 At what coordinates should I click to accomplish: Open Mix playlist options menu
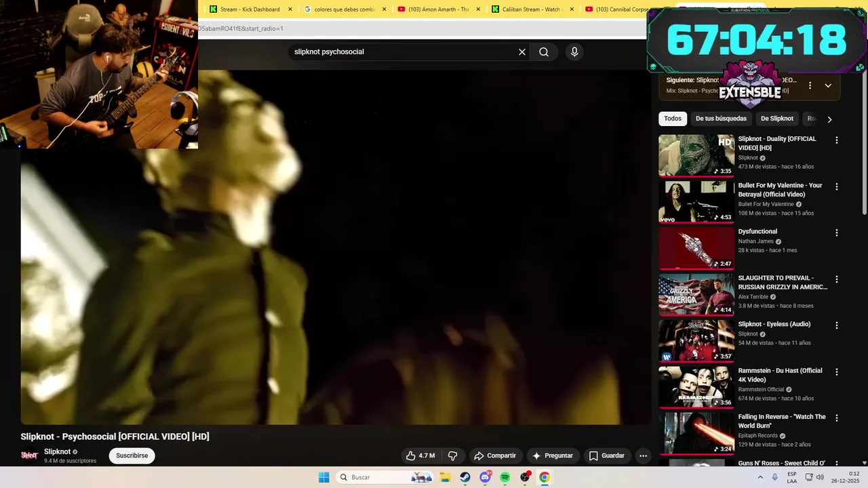810,85
